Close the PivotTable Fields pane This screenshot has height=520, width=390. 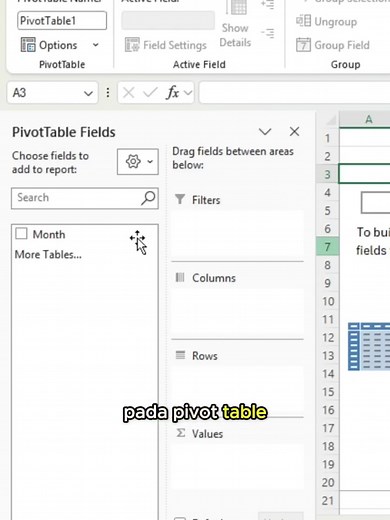pos(294,132)
